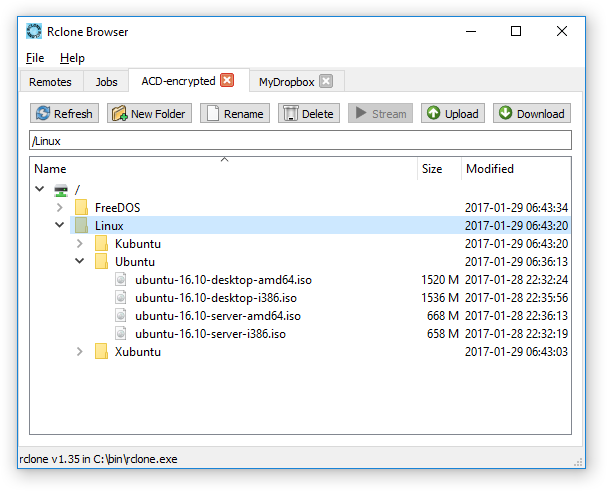Click the rclone v1.35 status bar text
This screenshot has height=491, width=607.
point(98,459)
